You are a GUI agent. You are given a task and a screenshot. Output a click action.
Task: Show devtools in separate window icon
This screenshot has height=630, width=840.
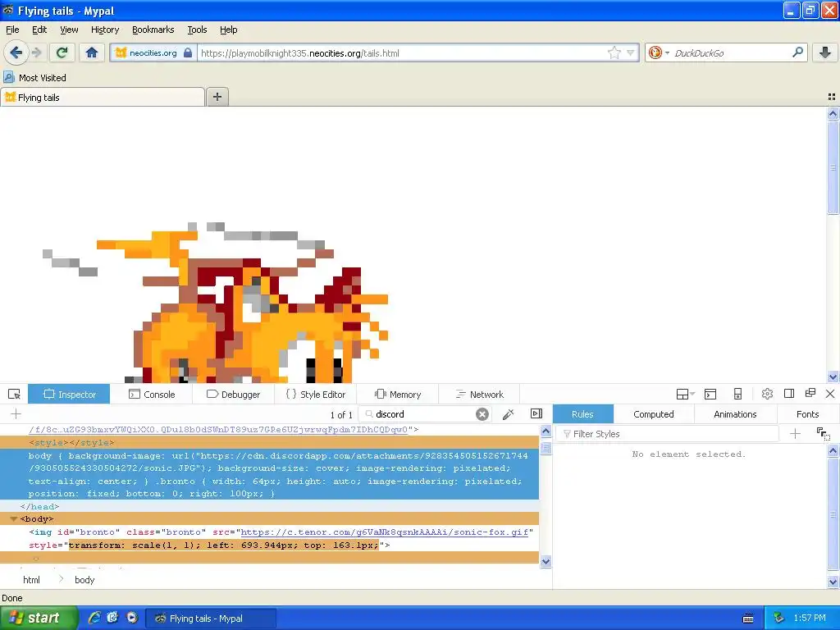(x=810, y=393)
